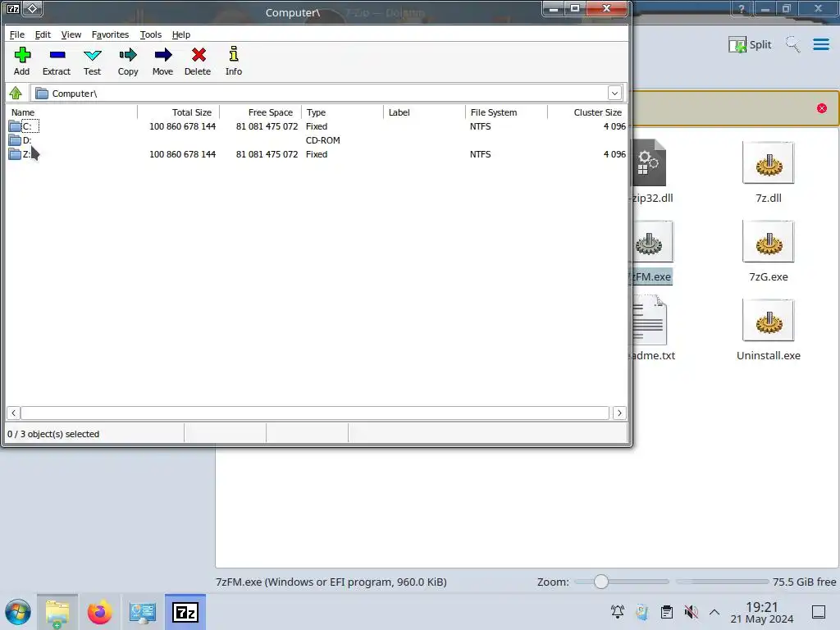Click CD-ROM type cell of D:
The width and height of the screenshot is (840, 630).
(323, 140)
